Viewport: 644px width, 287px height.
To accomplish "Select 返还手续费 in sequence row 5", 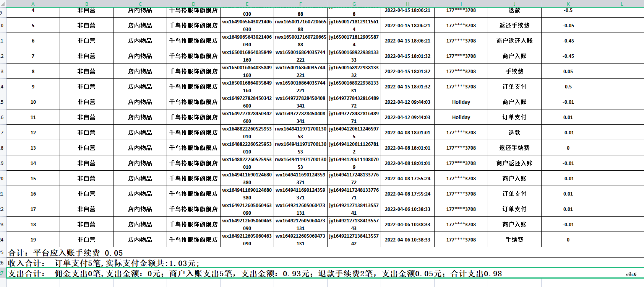I will tap(514, 26).
